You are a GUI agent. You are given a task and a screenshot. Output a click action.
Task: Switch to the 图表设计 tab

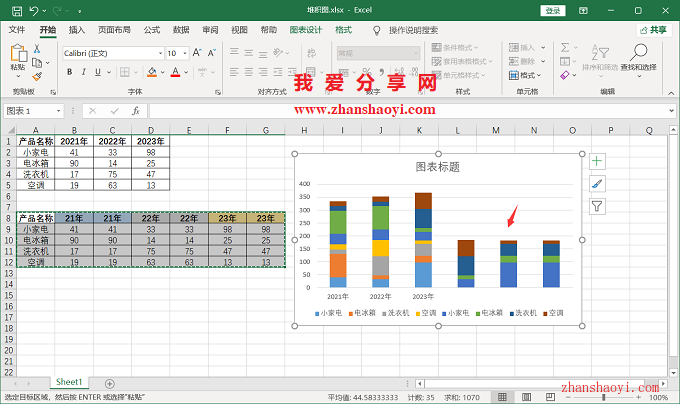coord(306,30)
